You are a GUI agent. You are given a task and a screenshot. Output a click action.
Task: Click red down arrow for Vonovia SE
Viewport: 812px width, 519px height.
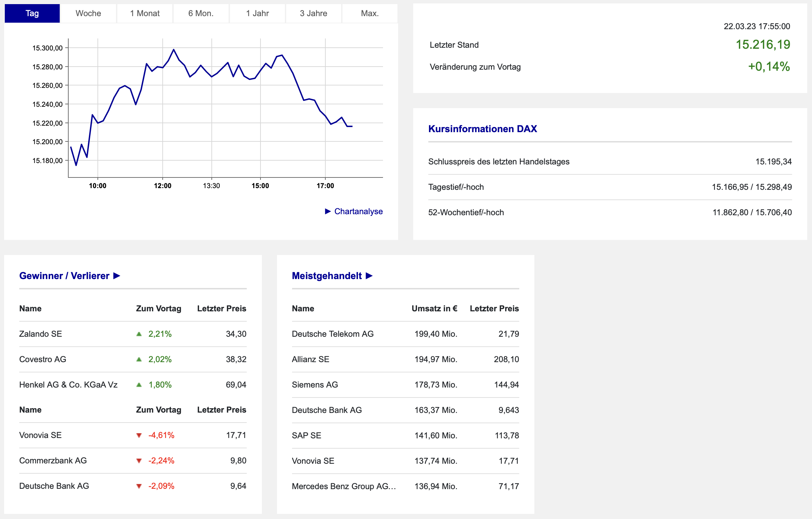click(x=139, y=435)
